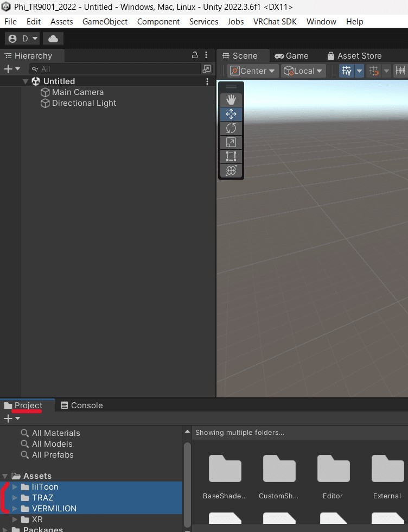Open the CustomSh... folder thumbnail

coord(279,468)
